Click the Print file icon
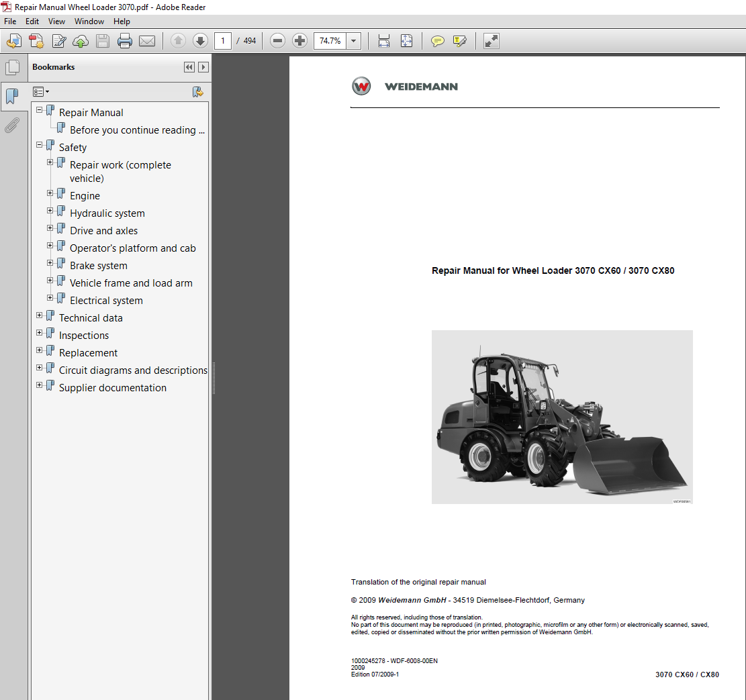Screen dimensions: 746x700 click(125, 42)
